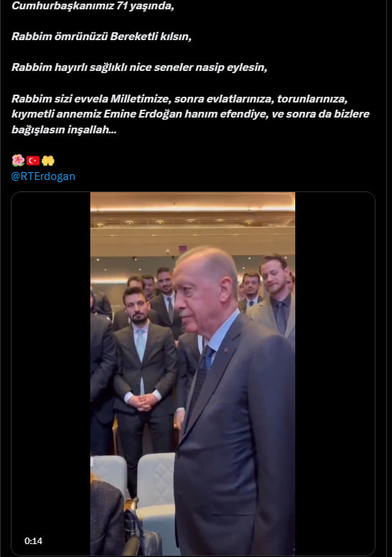Click the line about "nice seneler nasip eylesin"
Viewport: 392px width, 557px height.
139,67
